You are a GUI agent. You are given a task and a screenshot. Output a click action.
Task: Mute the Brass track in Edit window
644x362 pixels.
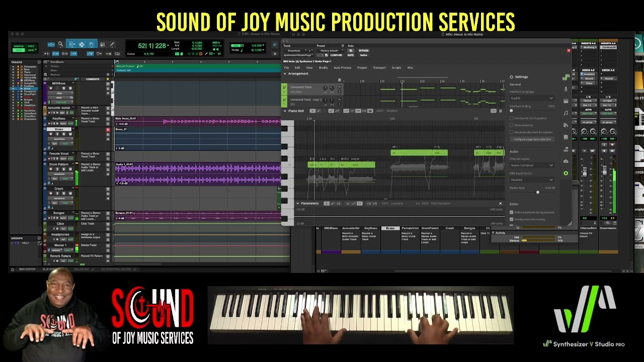tap(70, 134)
